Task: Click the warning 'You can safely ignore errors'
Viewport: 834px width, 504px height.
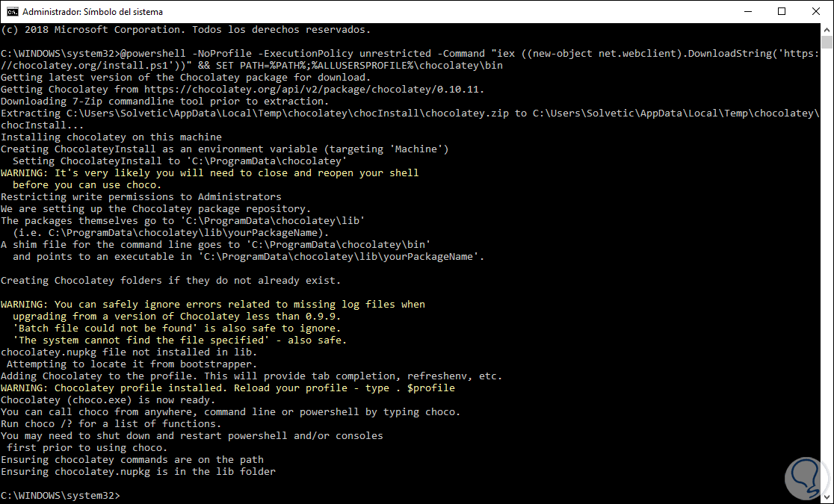Action: click(x=213, y=305)
